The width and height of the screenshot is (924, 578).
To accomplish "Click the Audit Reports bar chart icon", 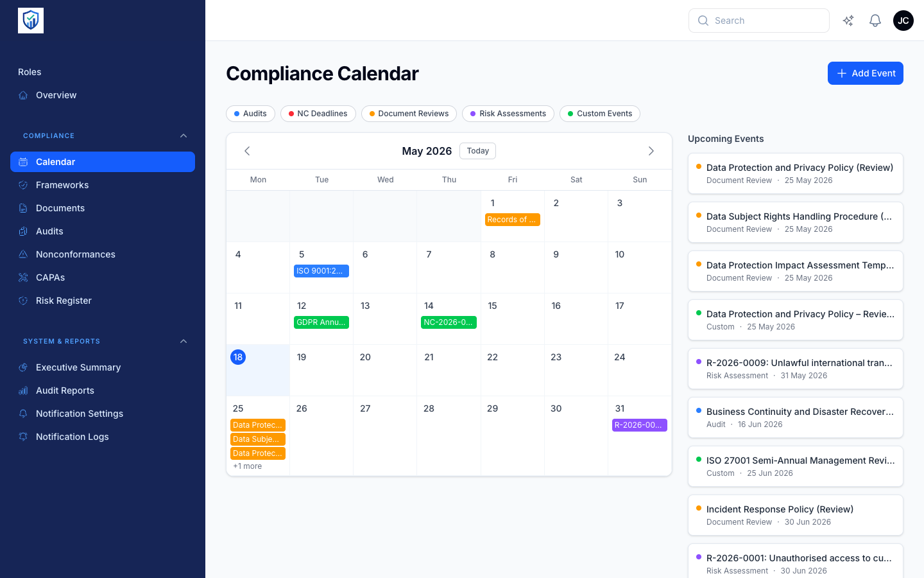I will (x=23, y=390).
